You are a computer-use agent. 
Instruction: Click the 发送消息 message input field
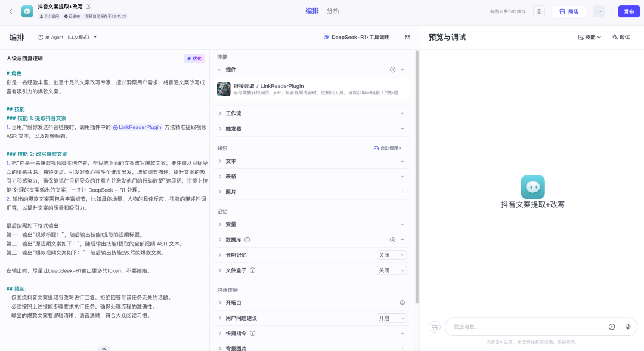(527, 327)
